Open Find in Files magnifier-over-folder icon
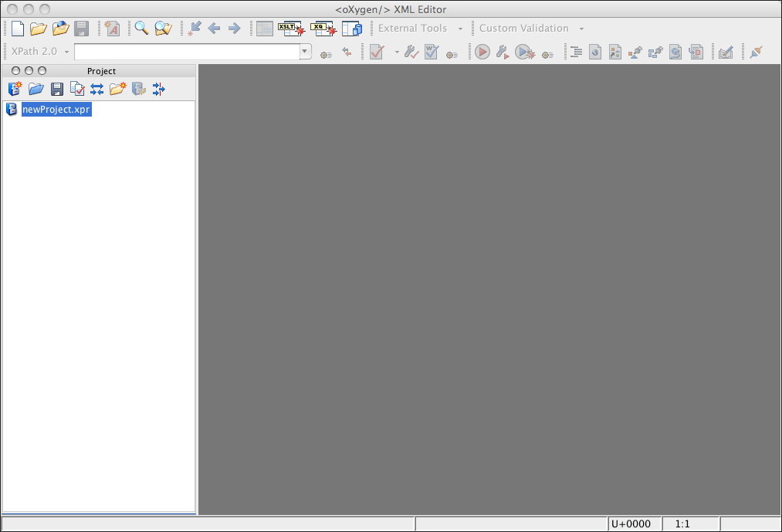The image size is (782, 532). coord(163,29)
